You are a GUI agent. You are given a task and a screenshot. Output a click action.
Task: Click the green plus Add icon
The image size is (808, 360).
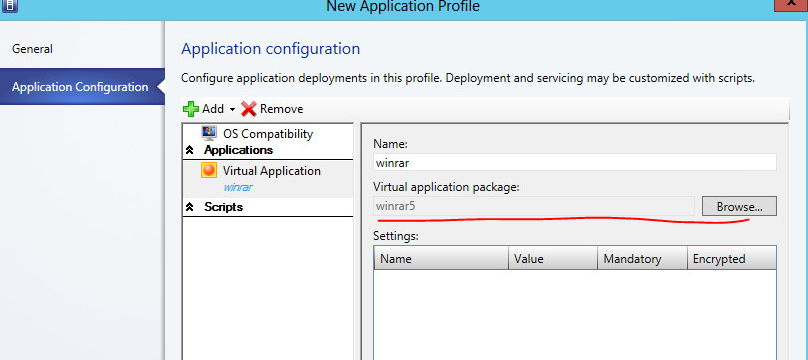tap(191, 109)
